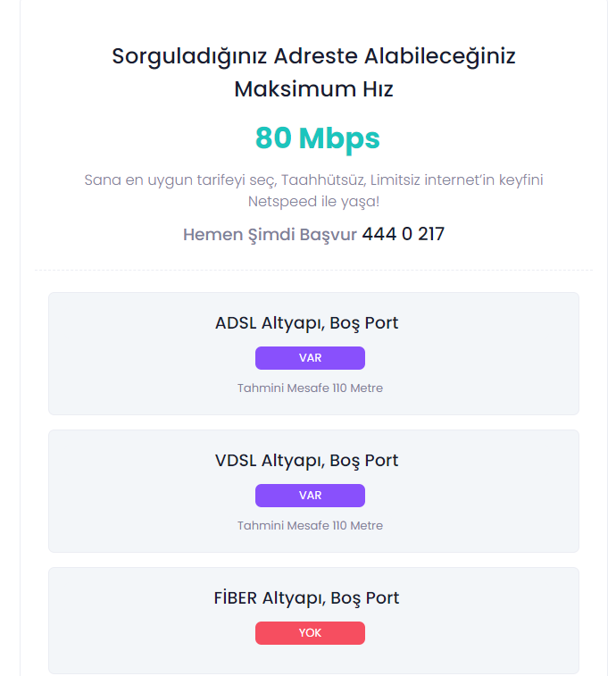Click the 'ADSL Altyapı, Boş Port' title
This screenshot has height=676, width=616.
click(306, 322)
